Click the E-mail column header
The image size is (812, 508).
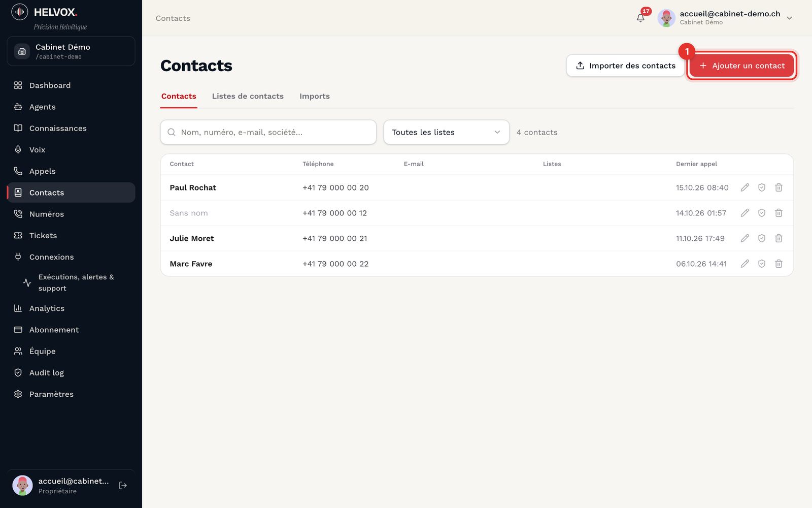click(x=414, y=164)
